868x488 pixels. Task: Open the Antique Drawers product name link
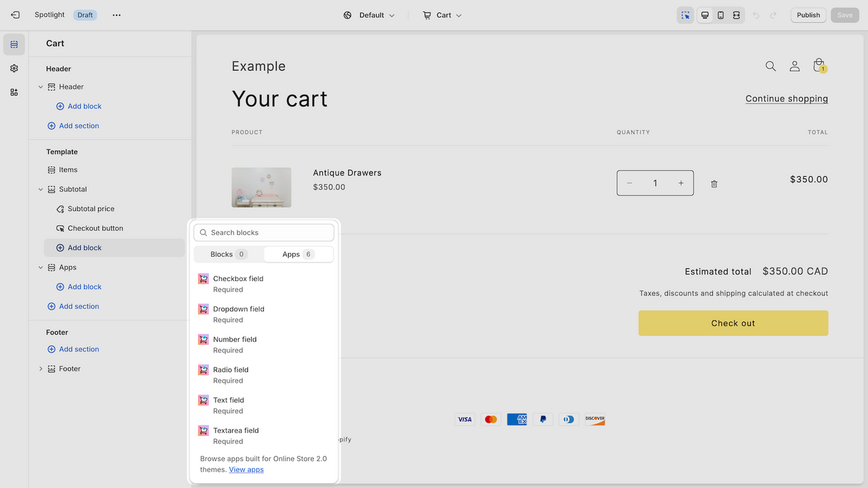tap(347, 173)
